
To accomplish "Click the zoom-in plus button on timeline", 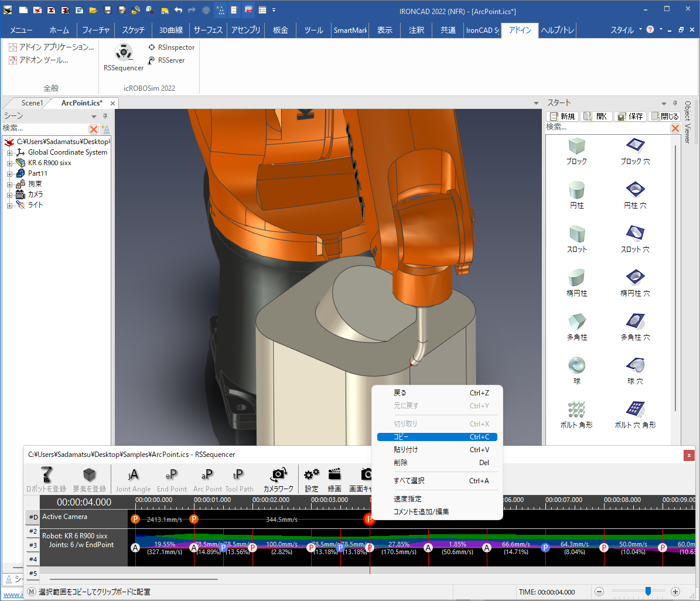I will click(675, 592).
